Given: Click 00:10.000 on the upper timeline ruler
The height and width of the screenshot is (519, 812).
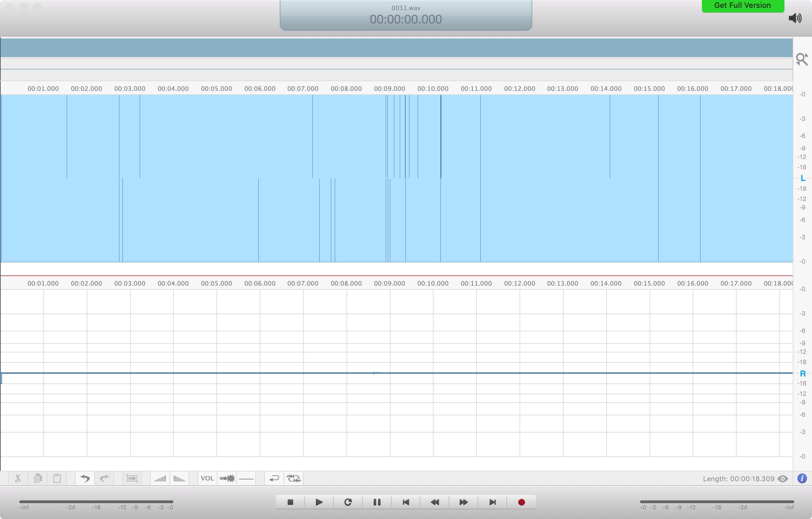Looking at the screenshot, I should click(433, 88).
